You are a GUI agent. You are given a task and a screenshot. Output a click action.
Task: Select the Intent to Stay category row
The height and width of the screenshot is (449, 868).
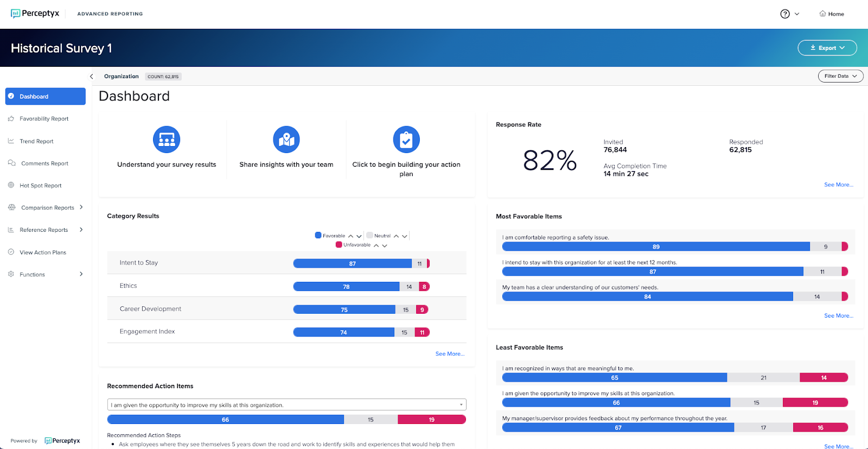click(286, 263)
